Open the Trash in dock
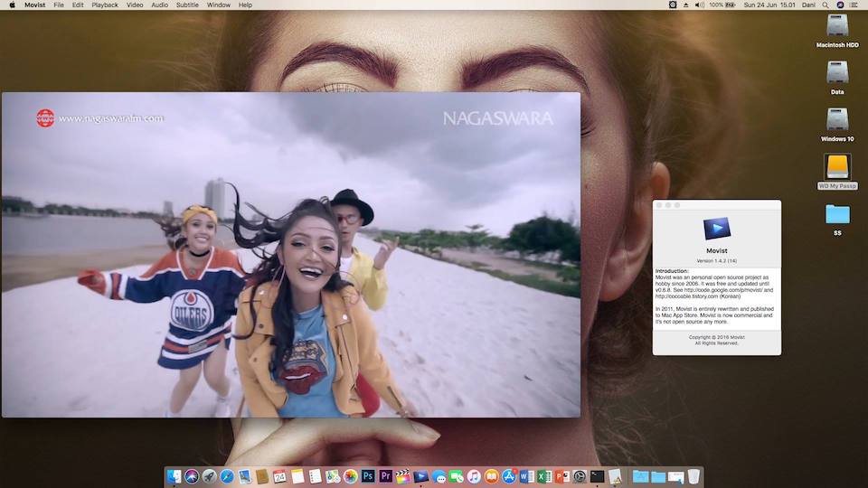 693,476
